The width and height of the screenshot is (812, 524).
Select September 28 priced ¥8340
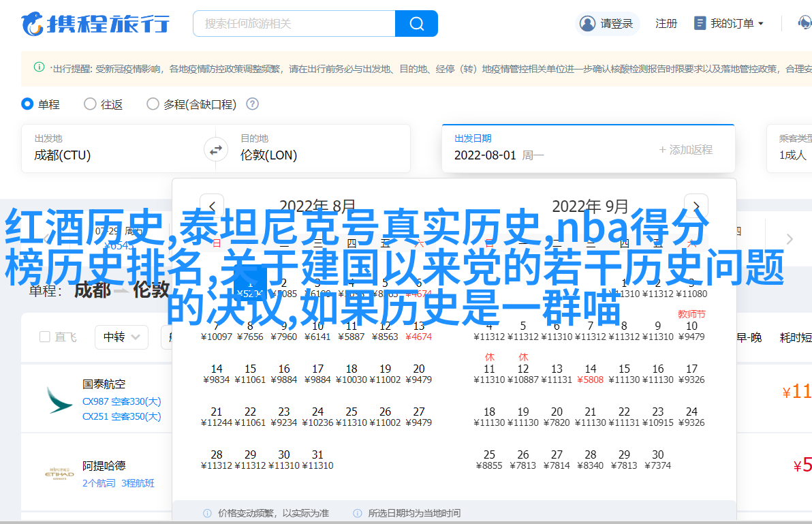[x=591, y=460]
